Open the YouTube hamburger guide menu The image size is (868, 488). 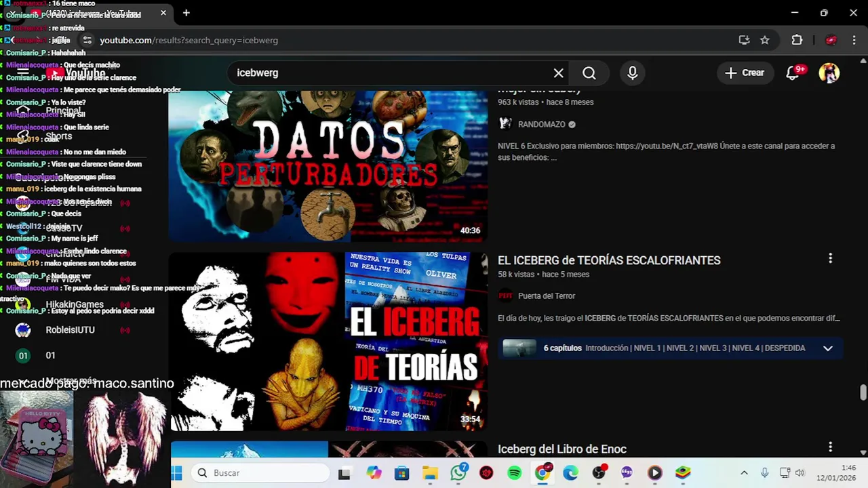click(22, 73)
